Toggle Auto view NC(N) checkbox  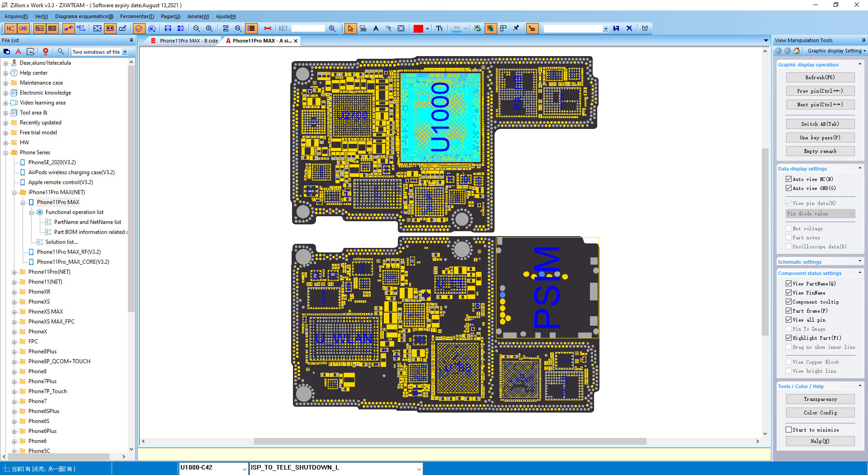tap(788, 179)
